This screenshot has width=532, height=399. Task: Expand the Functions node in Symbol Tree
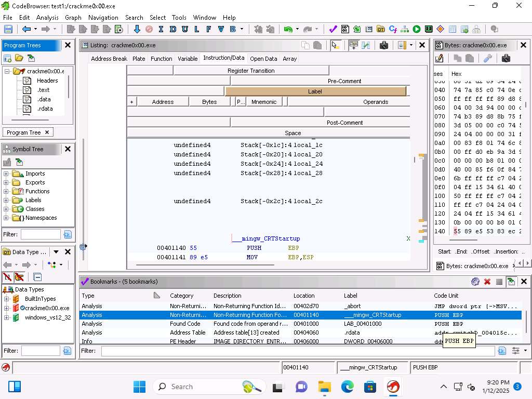[x=6, y=191]
